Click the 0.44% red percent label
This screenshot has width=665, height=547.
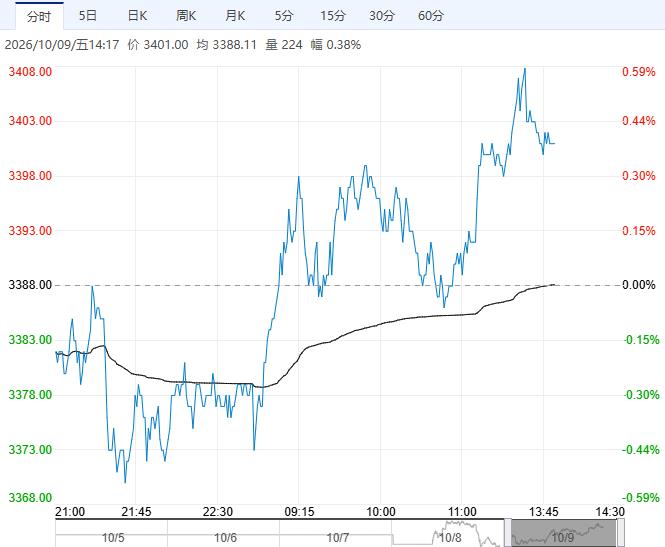point(639,120)
